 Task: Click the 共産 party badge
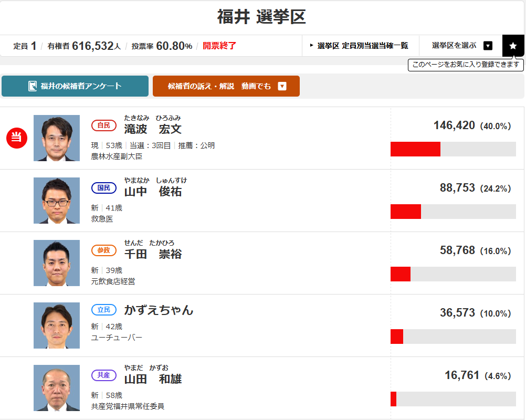[x=104, y=375]
